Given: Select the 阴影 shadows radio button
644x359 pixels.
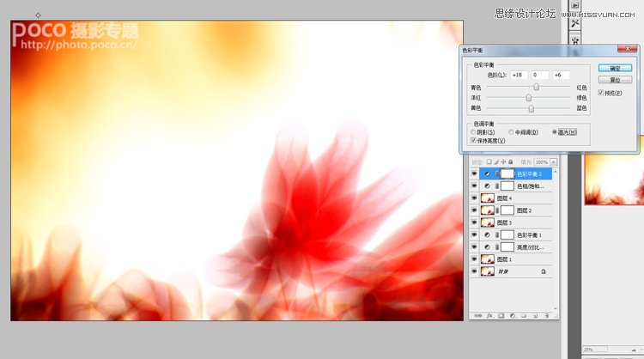Looking at the screenshot, I should point(474,131).
